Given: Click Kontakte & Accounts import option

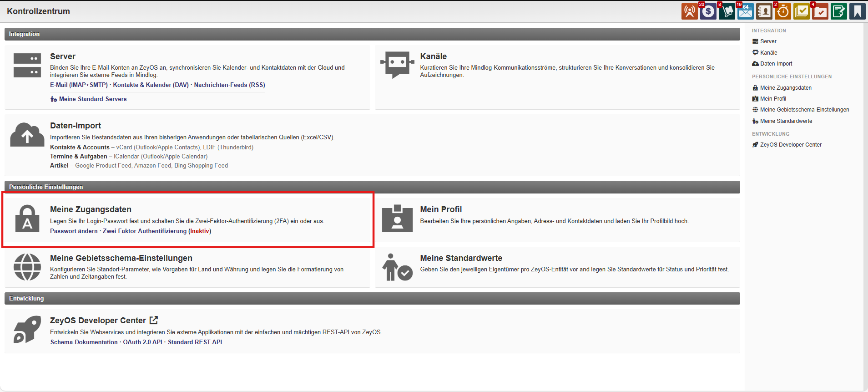Looking at the screenshot, I should 80,147.
